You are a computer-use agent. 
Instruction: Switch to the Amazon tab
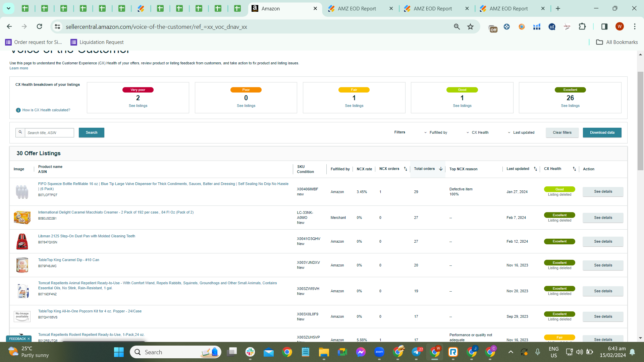(285, 9)
